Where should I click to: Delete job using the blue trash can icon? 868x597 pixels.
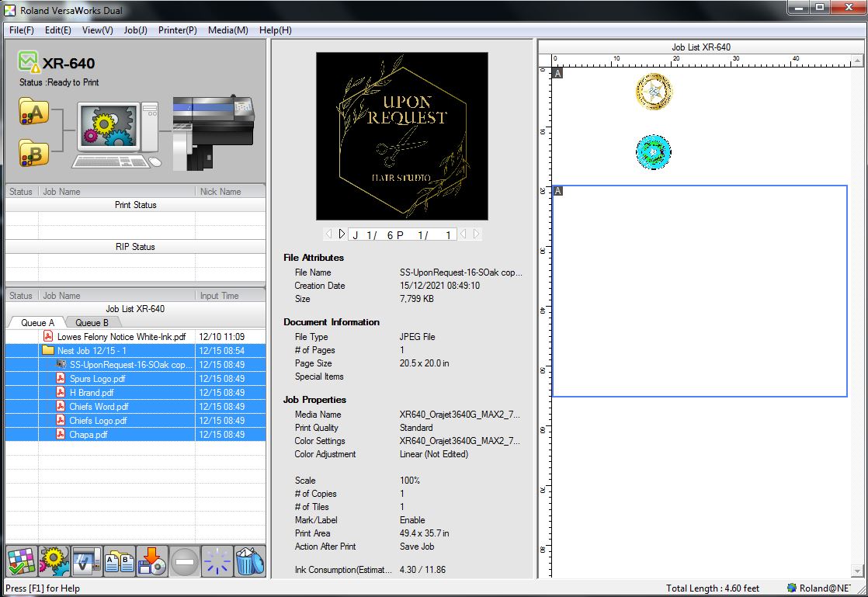(x=250, y=561)
